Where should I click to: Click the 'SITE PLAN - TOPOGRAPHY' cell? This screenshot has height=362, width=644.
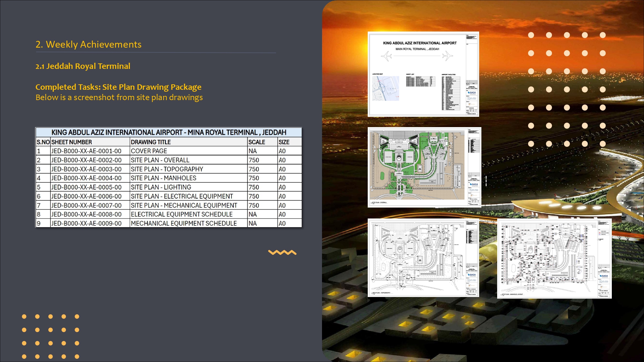click(x=189, y=169)
